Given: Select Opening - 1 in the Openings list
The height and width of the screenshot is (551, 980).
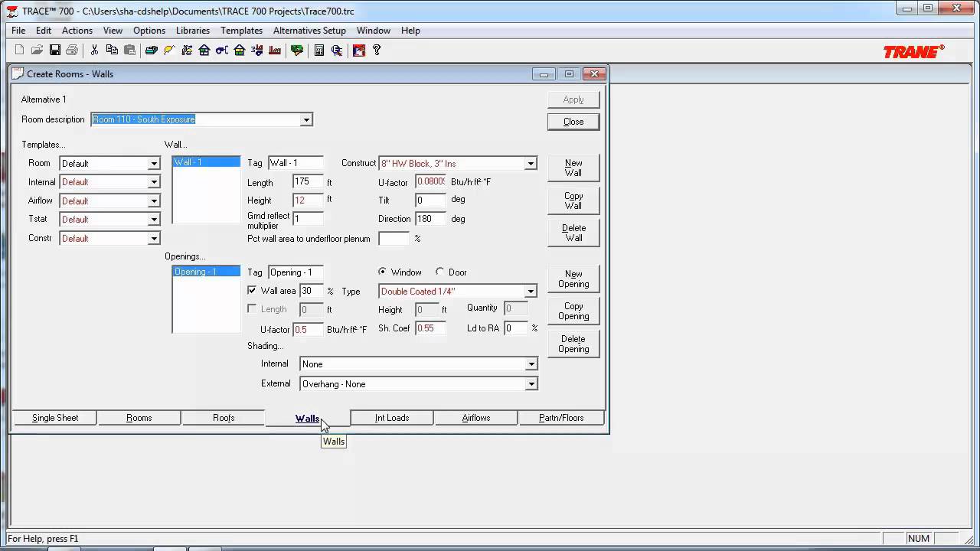Looking at the screenshot, I should coord(207,272).
